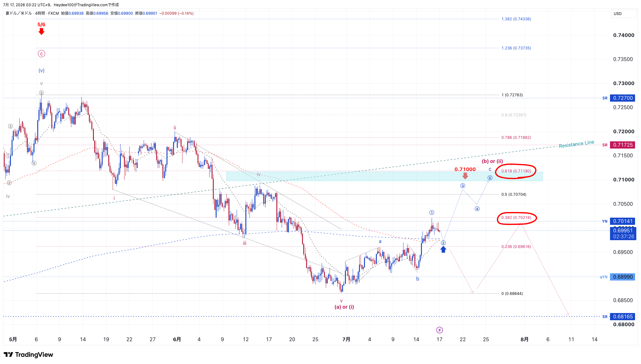Image resolution: width=641 pixels, height=364 pixels.
Task: Click the purple lightning bolt event icon
Action: [x=439, y=330]
